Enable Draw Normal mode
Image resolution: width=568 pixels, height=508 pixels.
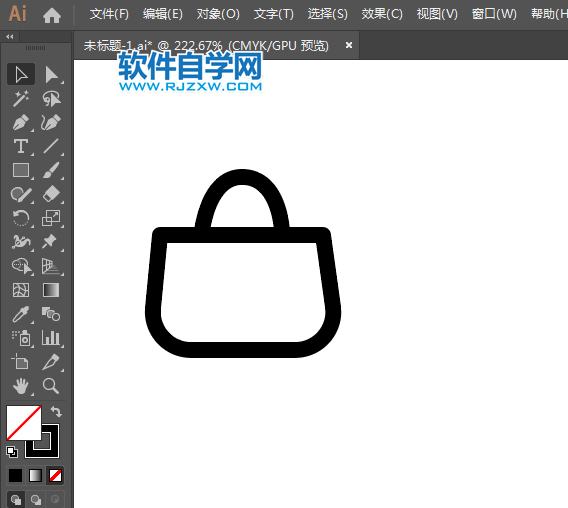pos(16,500)
